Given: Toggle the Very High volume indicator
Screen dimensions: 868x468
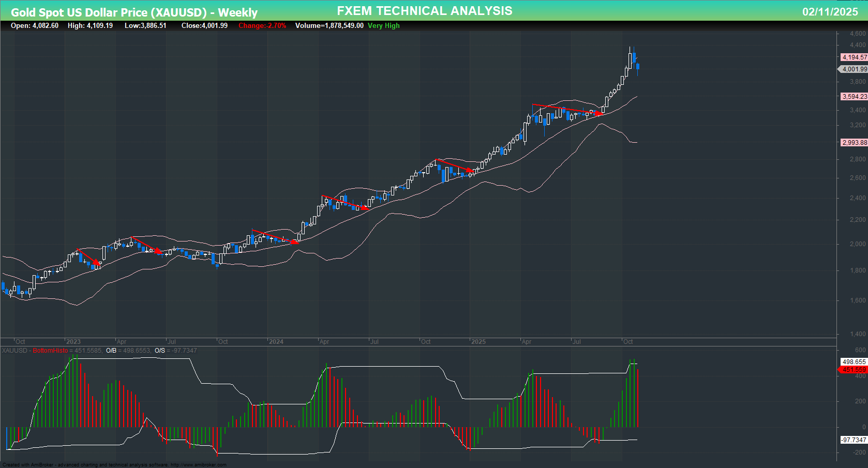Looking at the screenshot, I should click(382, 25).
